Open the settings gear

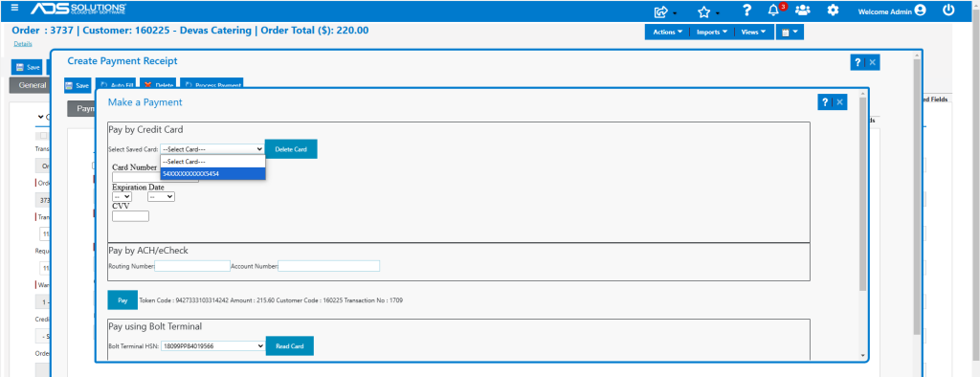pos(833,11)
